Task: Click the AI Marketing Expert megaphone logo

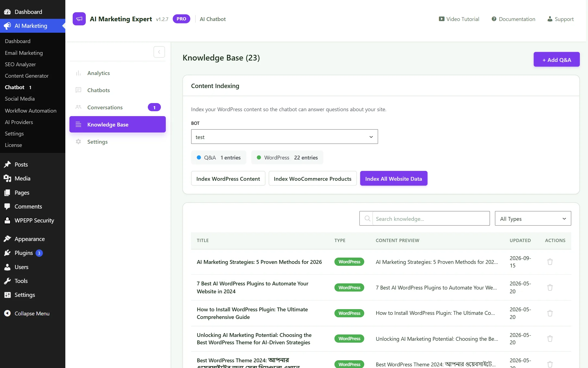Action: pos(79,19)
